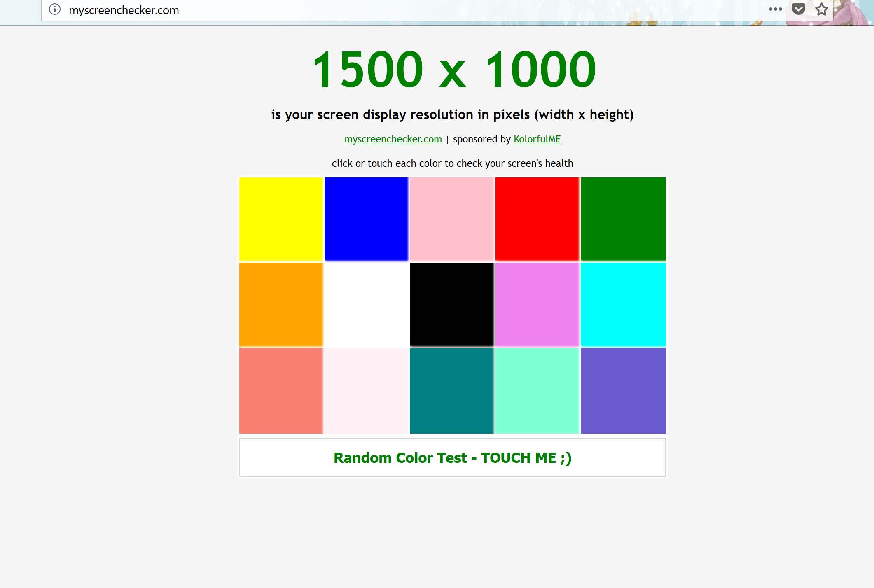Viewport: 874px width, 588px height.
Task: Select the light pink color square
Action: (451, 219)
